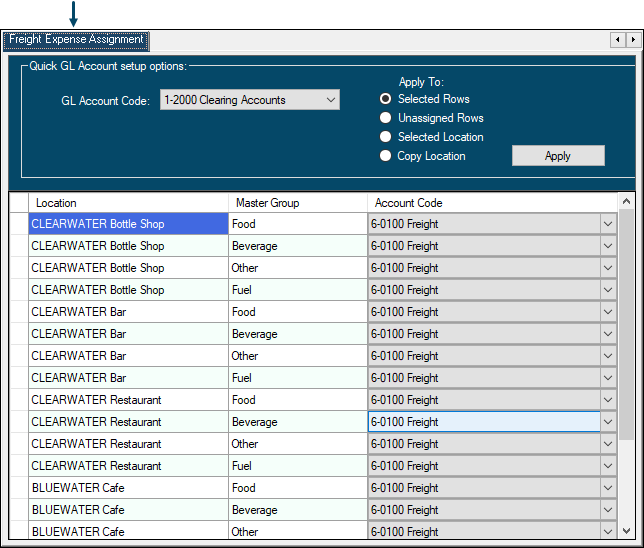Choose the Copy Location radio option

pos(386,156)
